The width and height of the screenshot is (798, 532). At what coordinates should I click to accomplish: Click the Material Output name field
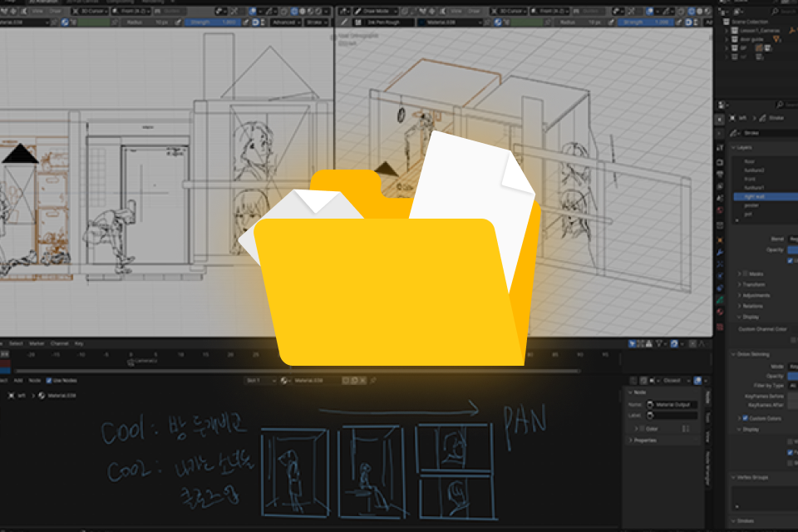672,405
